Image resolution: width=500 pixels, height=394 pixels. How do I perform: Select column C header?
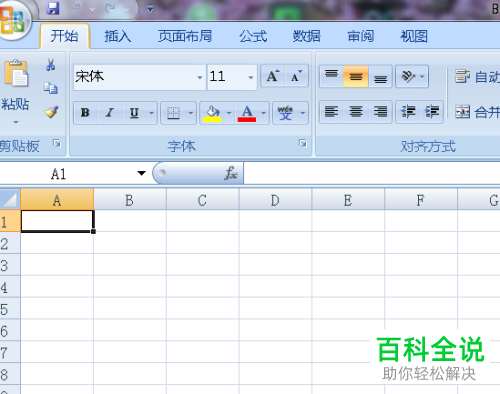pos(202,200)
